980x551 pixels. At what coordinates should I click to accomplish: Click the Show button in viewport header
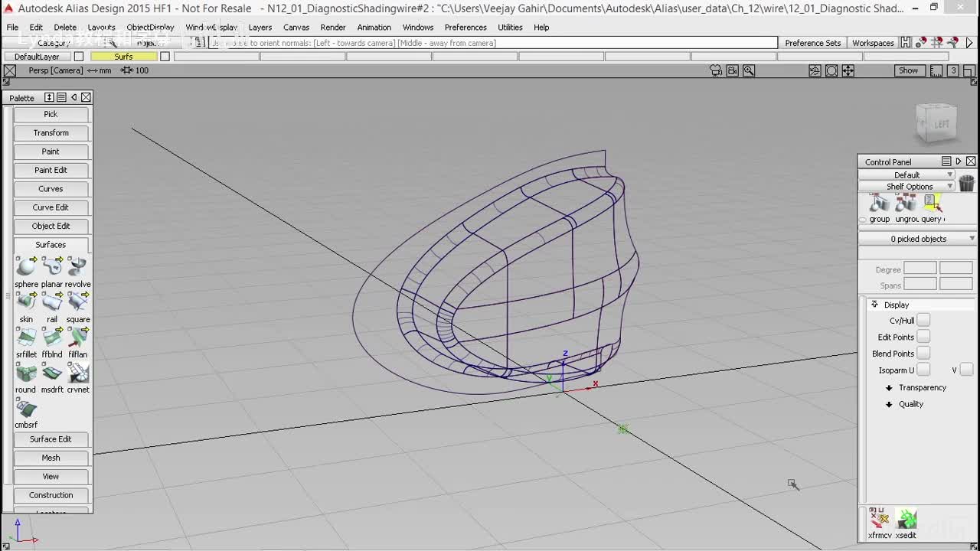coord(908,70)
